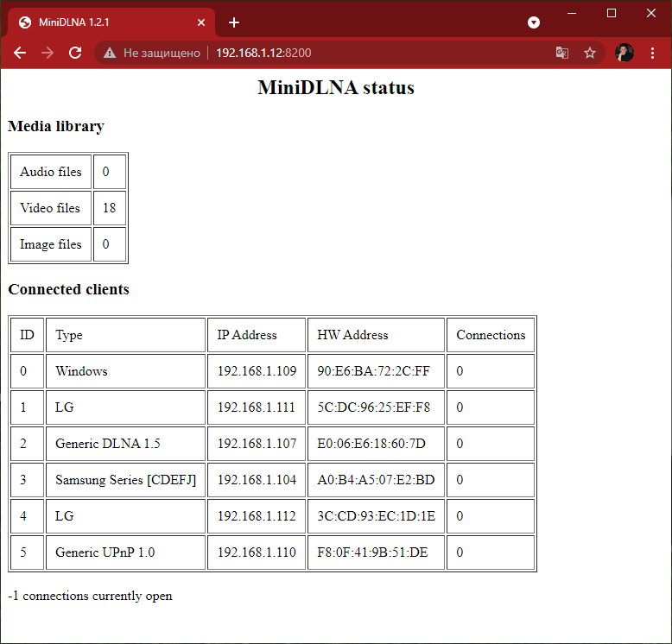The image size is (672, 644).
Task: Click the not-secure warning triangle icon
Action: point(110,53)
